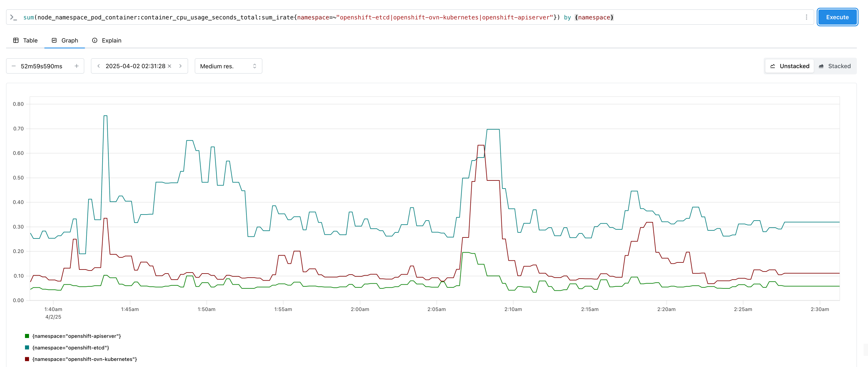The image size is (868, 367).
Task: Go to previous end time
Action: [x=99, y=66]
